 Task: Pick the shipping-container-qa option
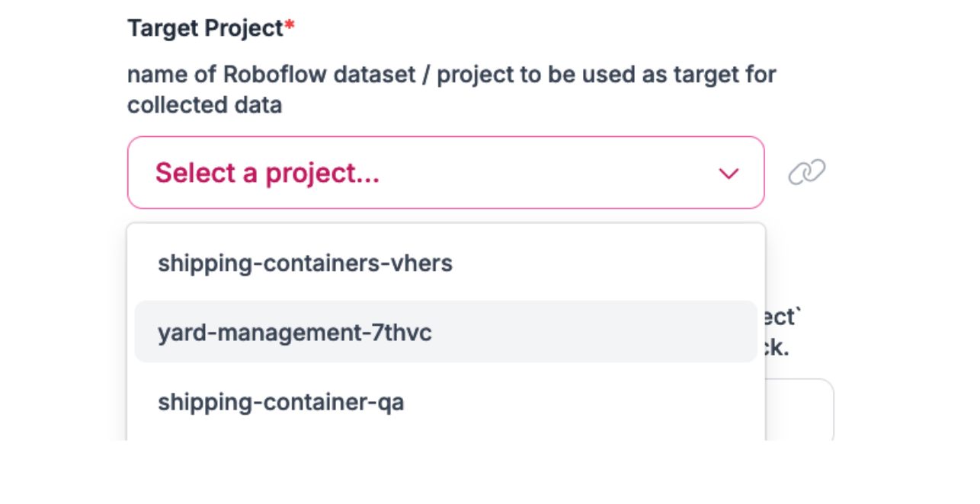click(x=280, y=402)
